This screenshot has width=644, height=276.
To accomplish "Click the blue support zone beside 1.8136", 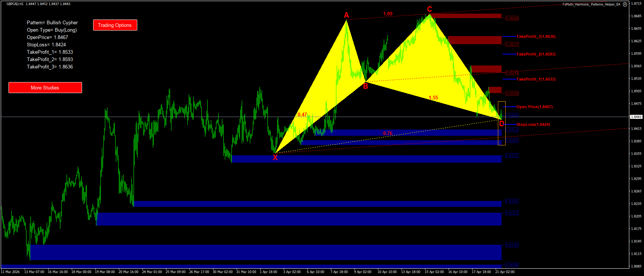I will 266,252.
